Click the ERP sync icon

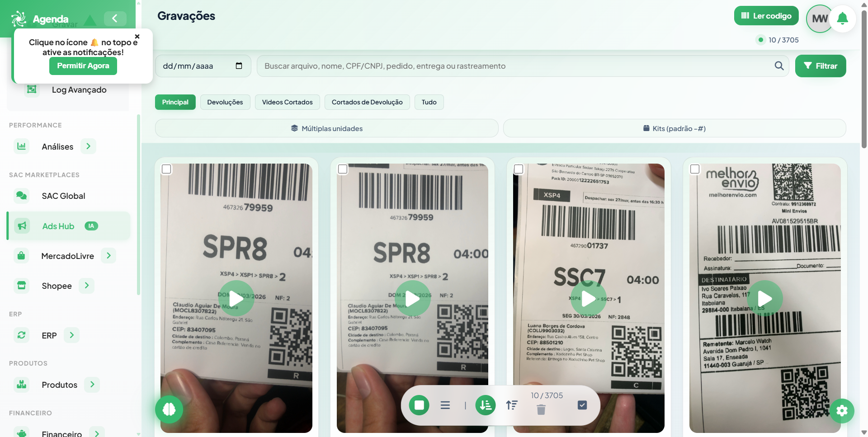pos(21,335)
